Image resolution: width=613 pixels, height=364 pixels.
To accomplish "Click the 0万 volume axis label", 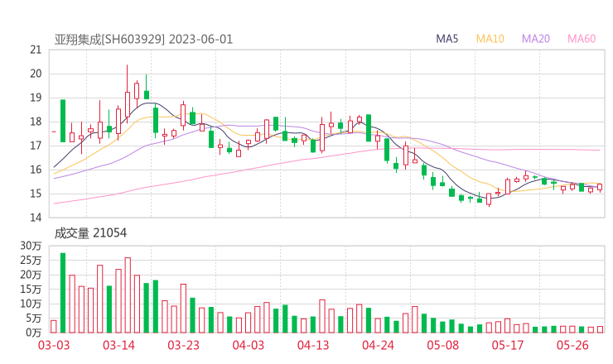I will click(34, 333).
